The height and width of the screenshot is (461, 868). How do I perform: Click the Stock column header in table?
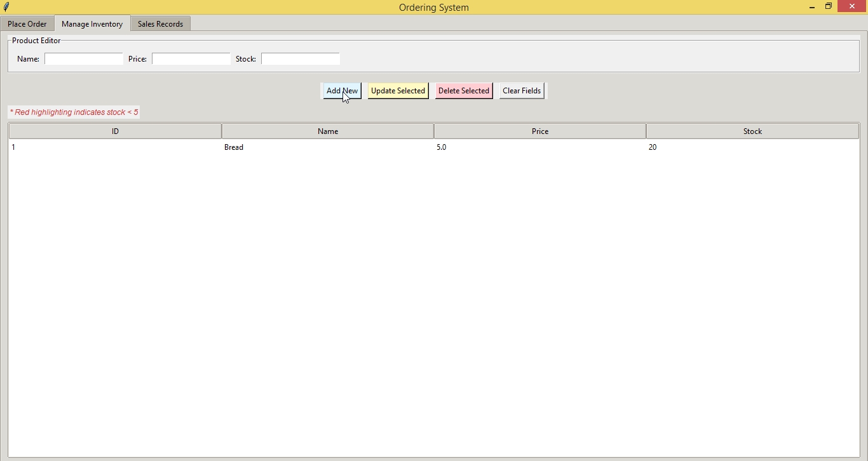click(752, 131)
